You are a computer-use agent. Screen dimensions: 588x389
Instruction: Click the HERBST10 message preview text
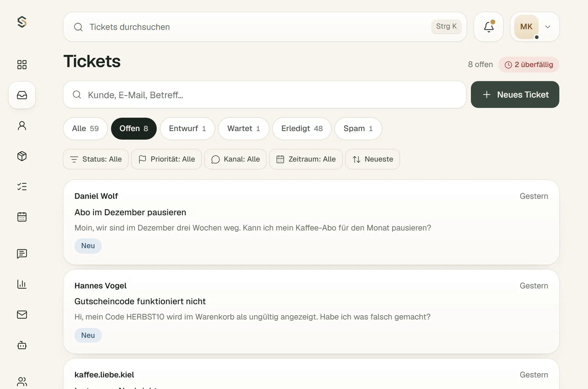(x=253, y=317)
